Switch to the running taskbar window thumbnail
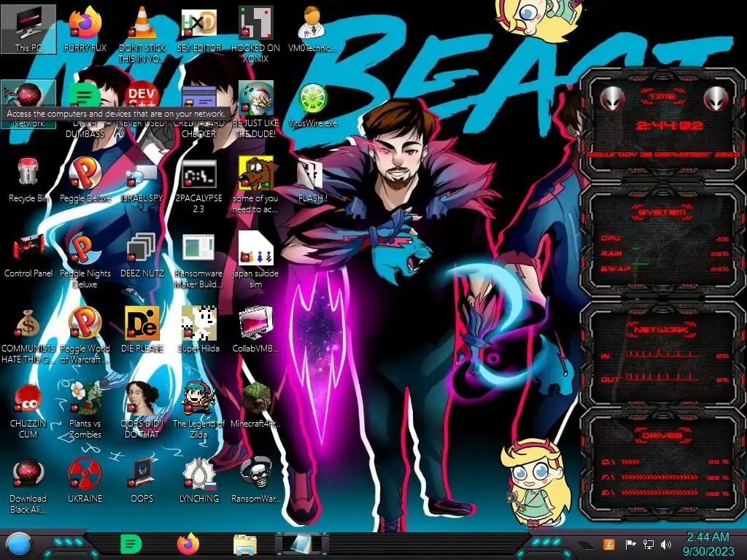Screen dimensions: 747x560 [x=301, y=544]
